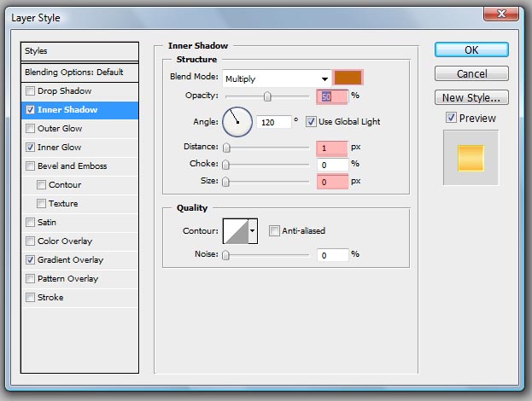Enable the Stroke checkbox
This screenshot has width=532, height=401.
30,297
